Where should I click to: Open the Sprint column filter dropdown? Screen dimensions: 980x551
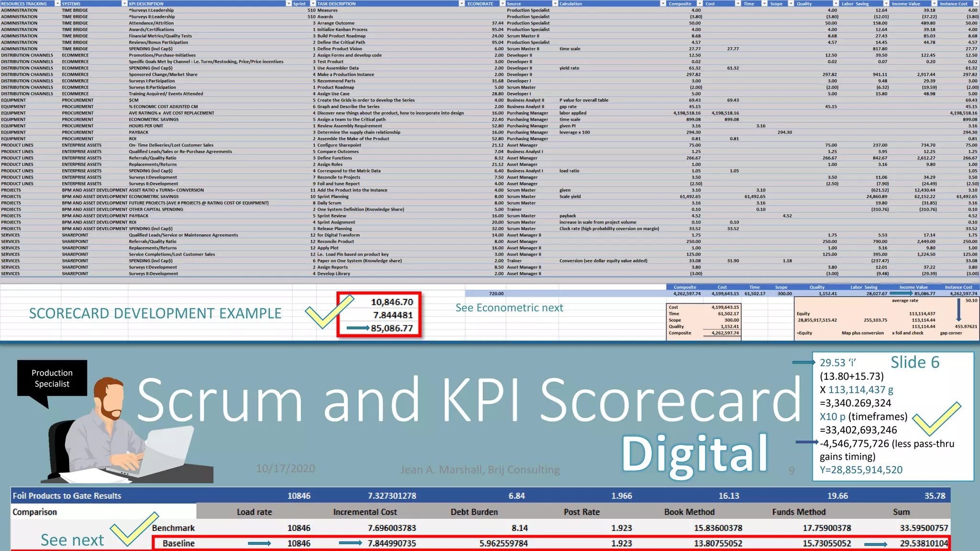[x=313, y=3]
